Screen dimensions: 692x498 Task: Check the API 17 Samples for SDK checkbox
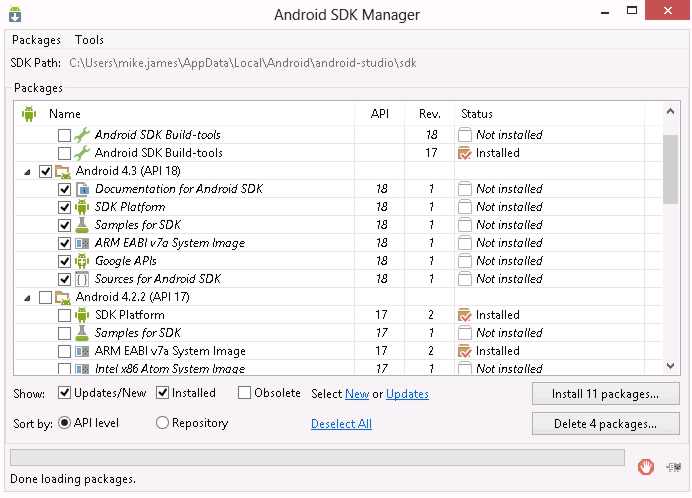pos(64,333)
